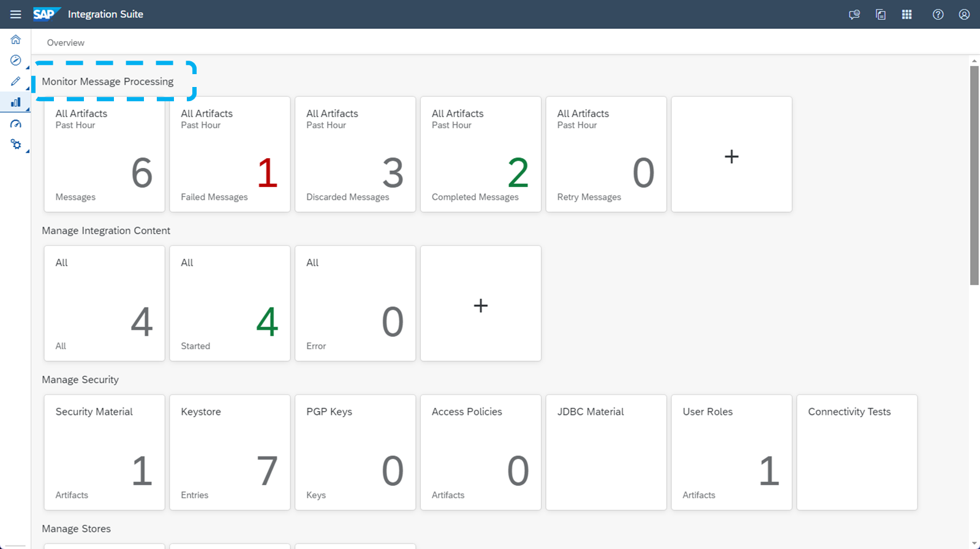The height and width of the screenshot is (549, 980).
Task: Open the grid app switcher
Action: (x=907, y=15)
